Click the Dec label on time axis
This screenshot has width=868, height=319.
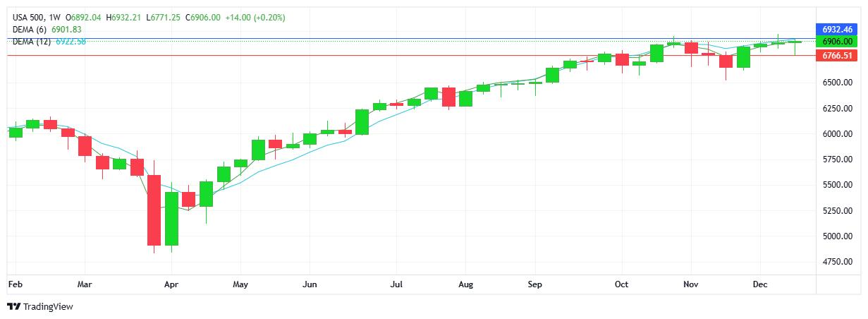pyautogui.click(x=759, y=284)
